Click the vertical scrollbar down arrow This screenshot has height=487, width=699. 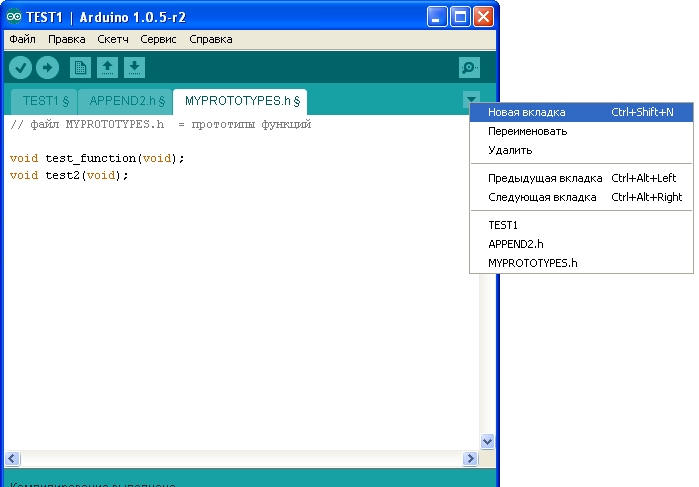click(487, 442)
